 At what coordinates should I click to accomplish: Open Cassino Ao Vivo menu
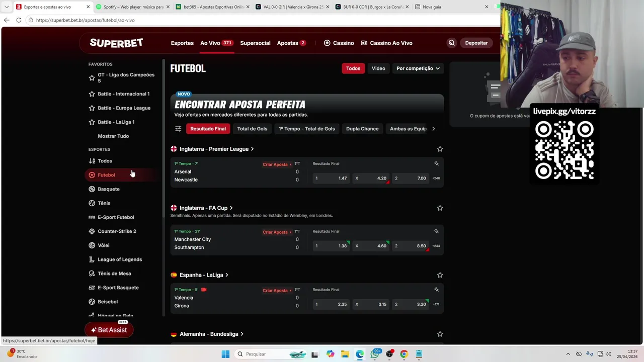point(386,43)
